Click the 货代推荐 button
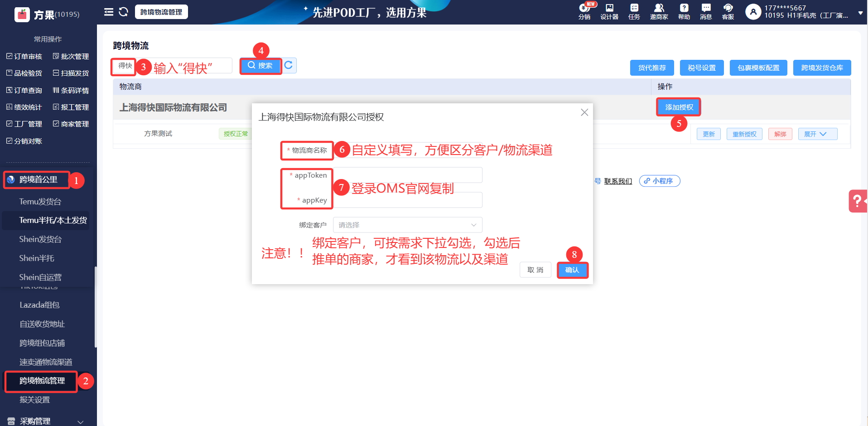Screen dimensions: 868x426 click(652, 68)
